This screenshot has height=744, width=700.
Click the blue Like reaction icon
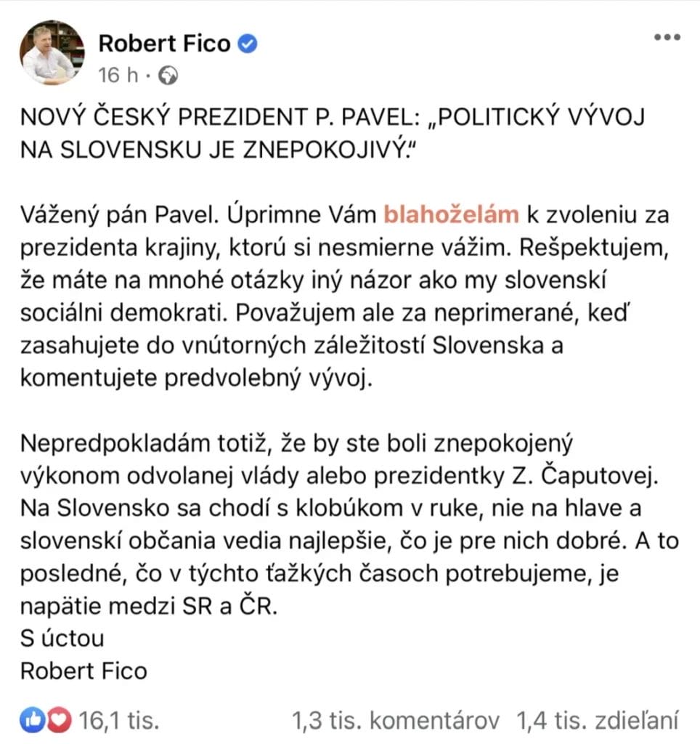tap(33, 721)
